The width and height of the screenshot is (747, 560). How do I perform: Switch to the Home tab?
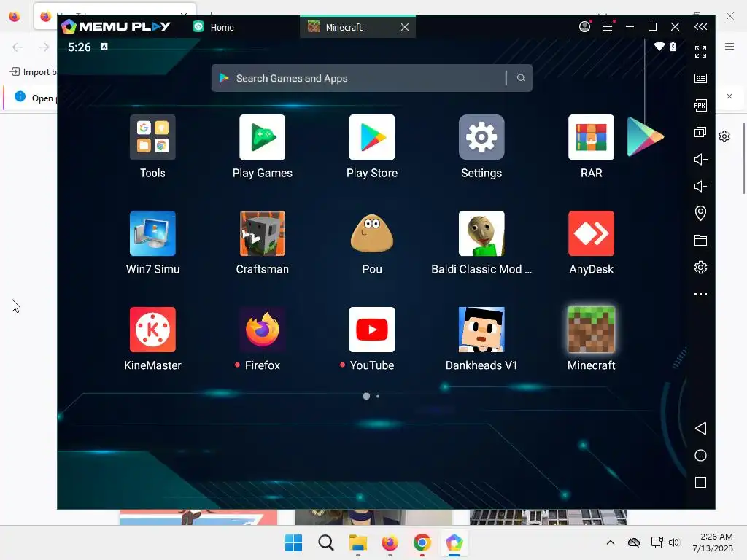pyautogui.click(x=214, y=27)
